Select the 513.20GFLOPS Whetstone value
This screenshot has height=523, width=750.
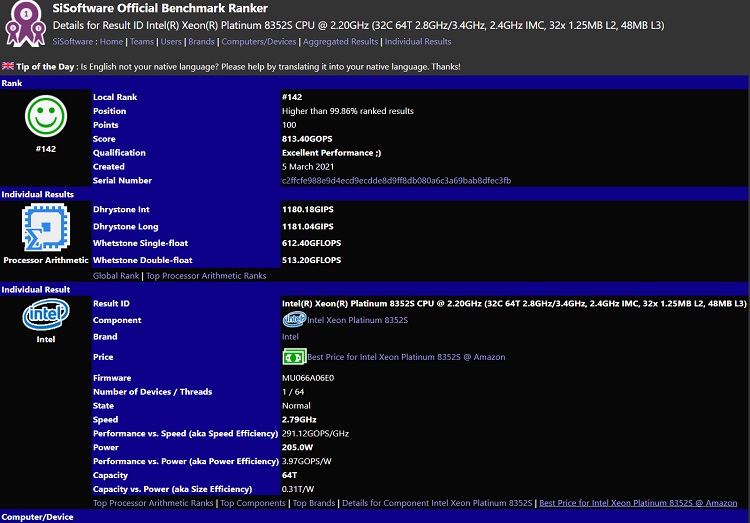pyautogui.click(x=311, y=260)
